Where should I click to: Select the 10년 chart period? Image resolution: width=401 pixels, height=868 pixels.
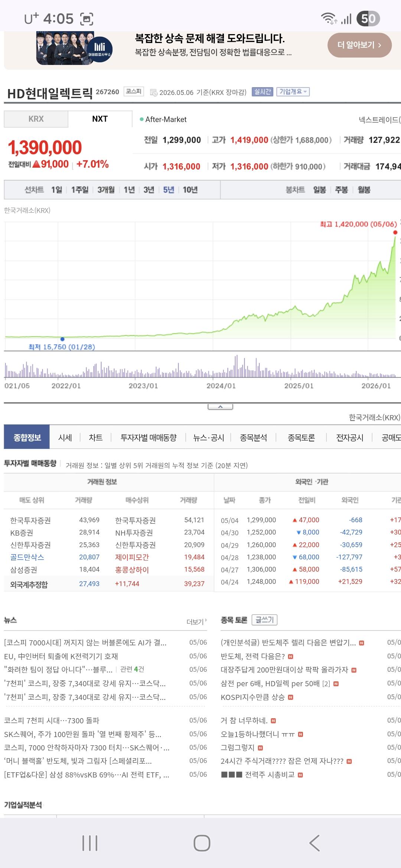tap(190, 190)
